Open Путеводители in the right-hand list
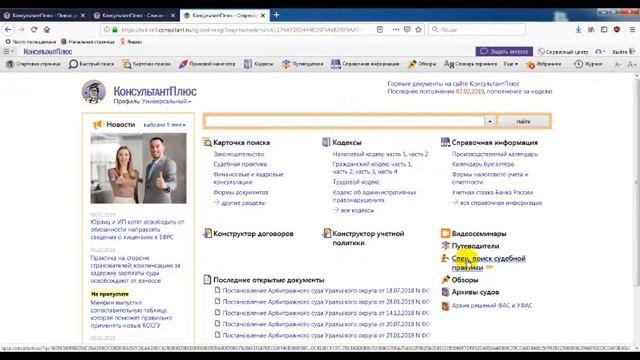Screen dimensions: 640x360 click(475, 246)
